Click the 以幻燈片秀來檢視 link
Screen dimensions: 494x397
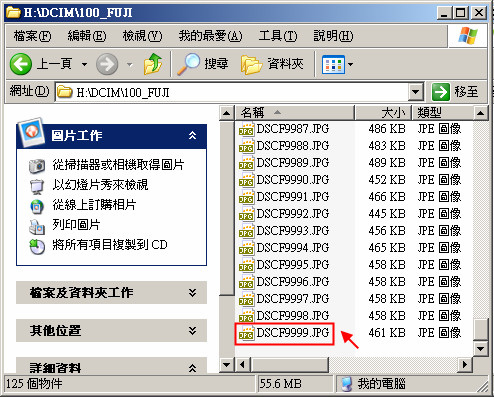[x=100, y=185]
